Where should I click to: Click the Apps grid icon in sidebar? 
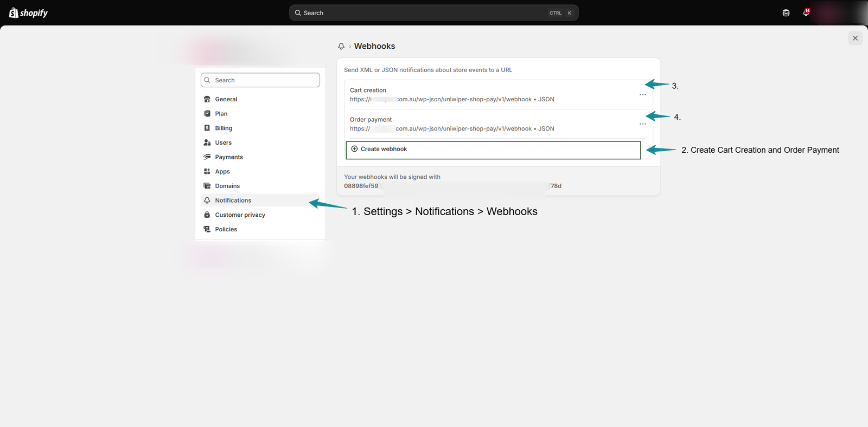coord(207,172)
